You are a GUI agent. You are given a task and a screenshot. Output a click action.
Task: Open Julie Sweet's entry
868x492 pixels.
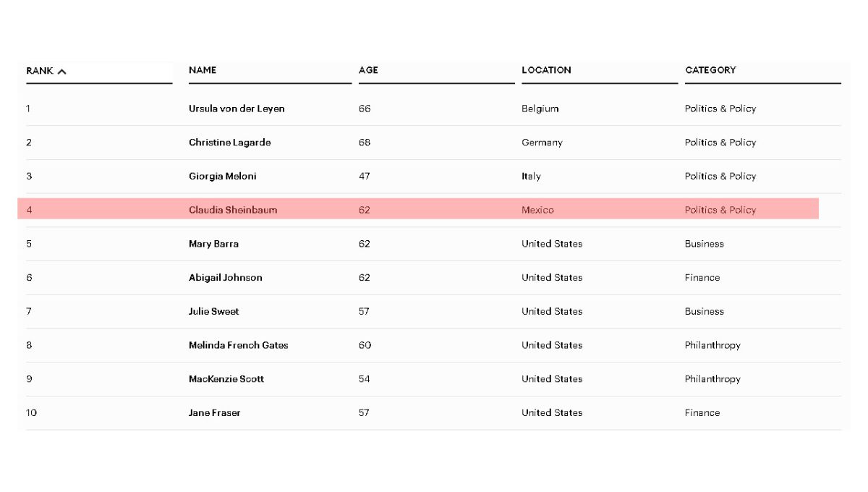[x=214, y=312]
